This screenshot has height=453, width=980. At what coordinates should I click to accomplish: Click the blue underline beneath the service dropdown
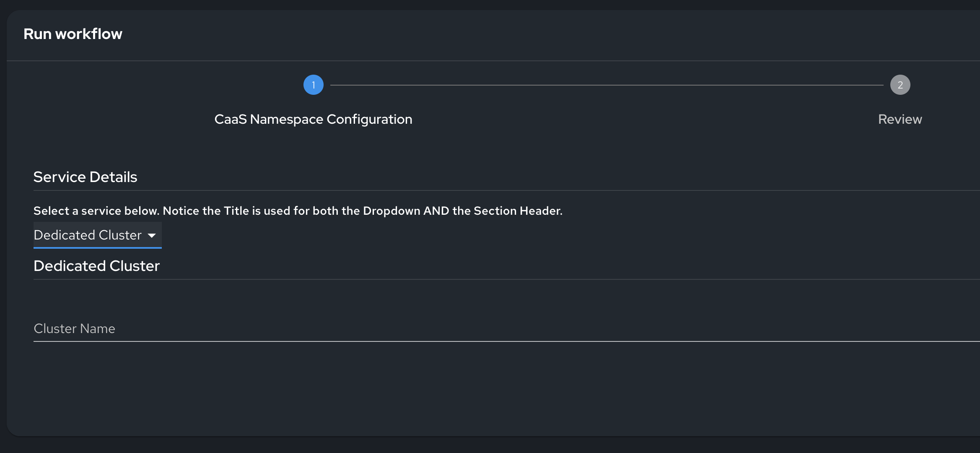click(97, 247)
